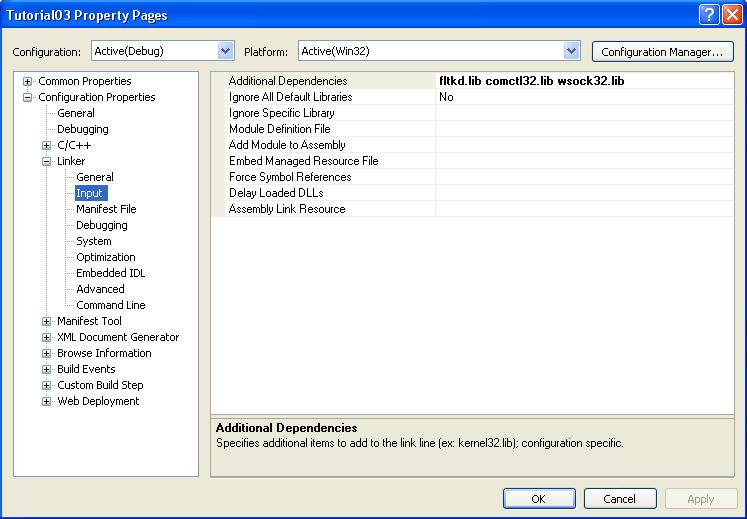Open the Configuration dropdown

[225, 51]
